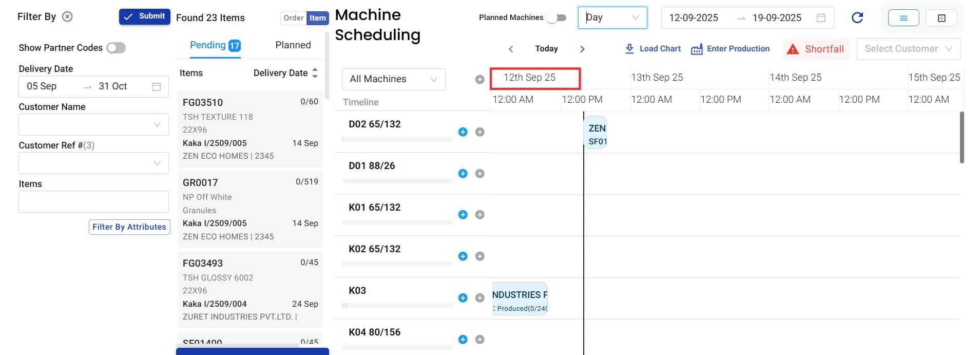Open the Select Customer dropdown

(x=908, y=49)
